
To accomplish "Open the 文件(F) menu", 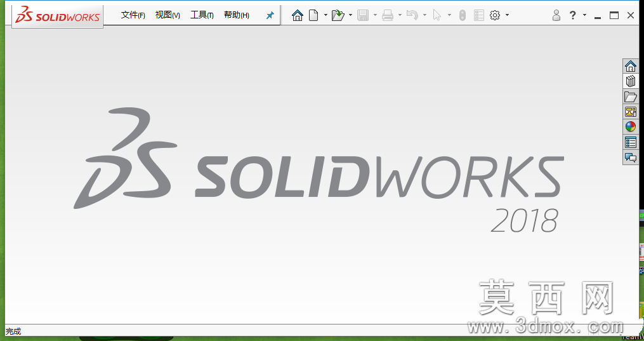I will pyautogui.click(x=133, y=15).
